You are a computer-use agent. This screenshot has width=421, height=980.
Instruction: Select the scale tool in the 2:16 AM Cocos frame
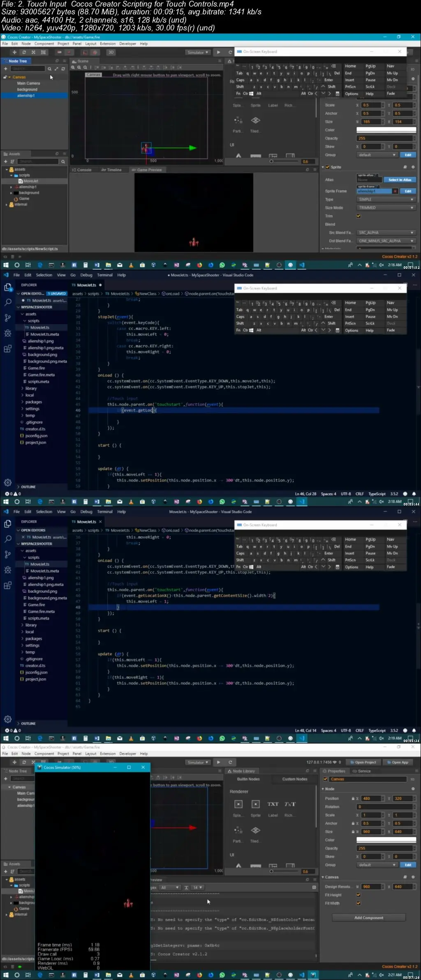33,52
